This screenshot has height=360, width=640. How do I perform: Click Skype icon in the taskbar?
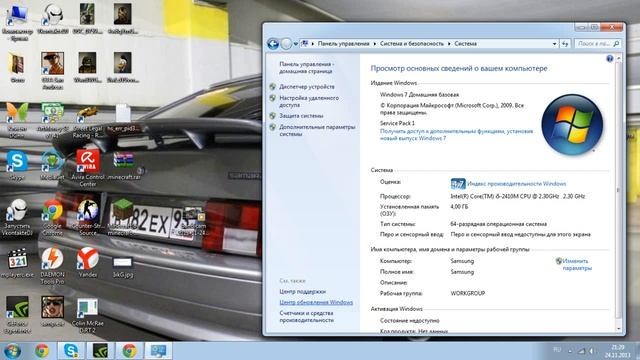click(x=71, y=351)
